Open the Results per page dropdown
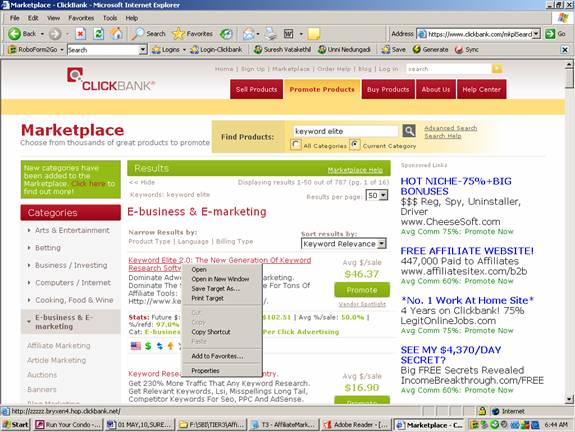This screenshot has height=432, width=575. pyautogui.click(x=377, y=195)
